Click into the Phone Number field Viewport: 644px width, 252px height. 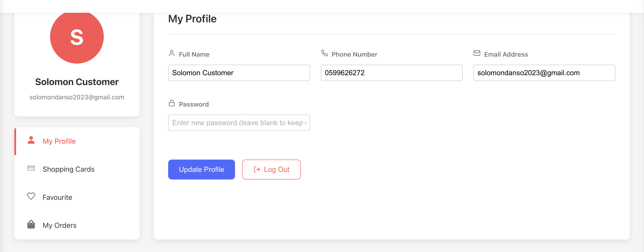392,73
